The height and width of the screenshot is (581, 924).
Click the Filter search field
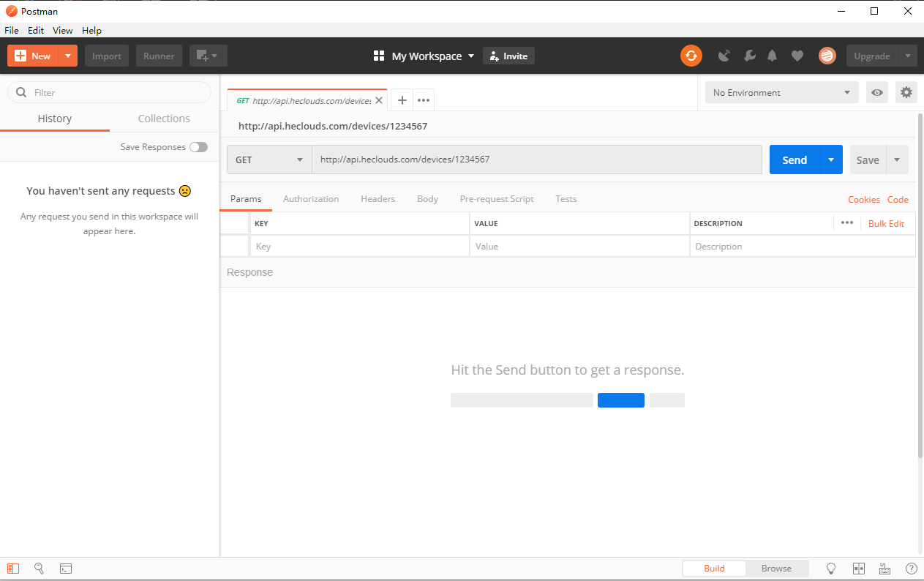[x=109, y=92]
